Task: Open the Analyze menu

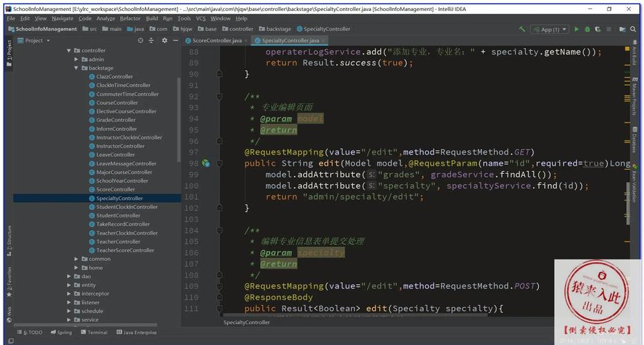Action: click(106, 19)
